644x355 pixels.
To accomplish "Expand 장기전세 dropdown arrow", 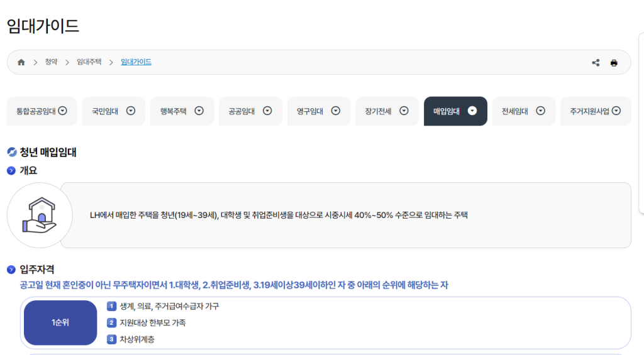I will pyautogui.click(x=404, y=111).
